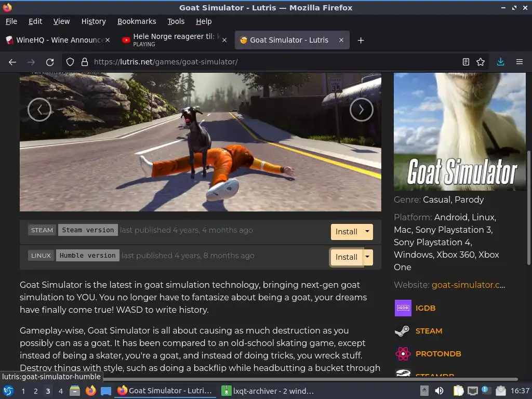The height and width of the screenshot is (399, 532).
Task: Click the Steam logo icon
Action: pos(403,331)
